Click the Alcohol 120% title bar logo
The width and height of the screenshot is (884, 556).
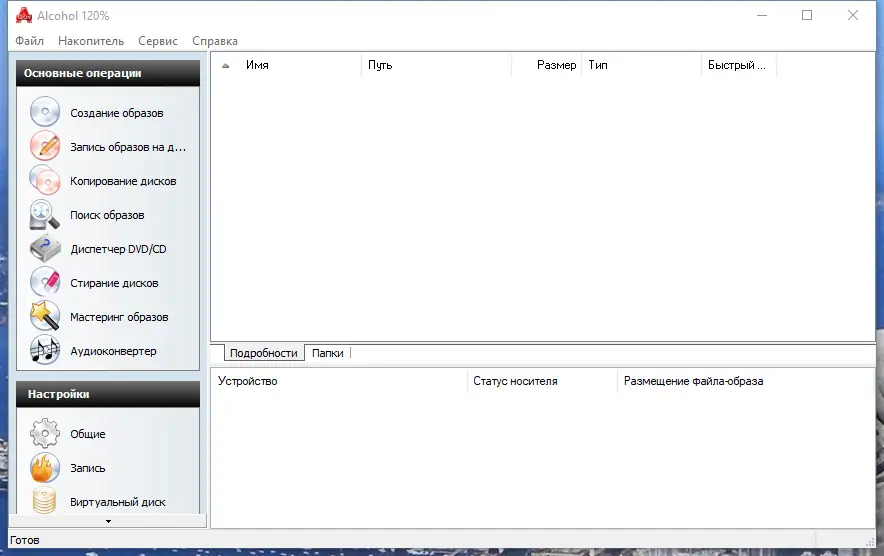click(x=24, y=15)
